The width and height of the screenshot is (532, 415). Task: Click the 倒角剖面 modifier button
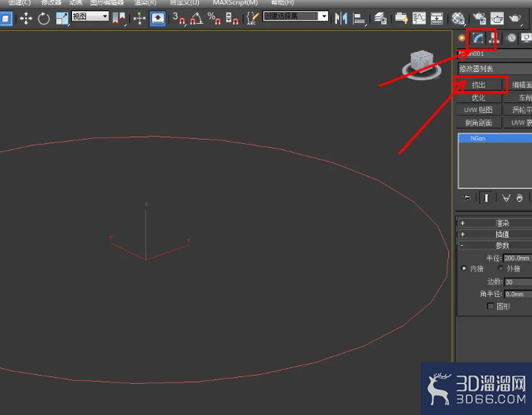click(479, 122)
